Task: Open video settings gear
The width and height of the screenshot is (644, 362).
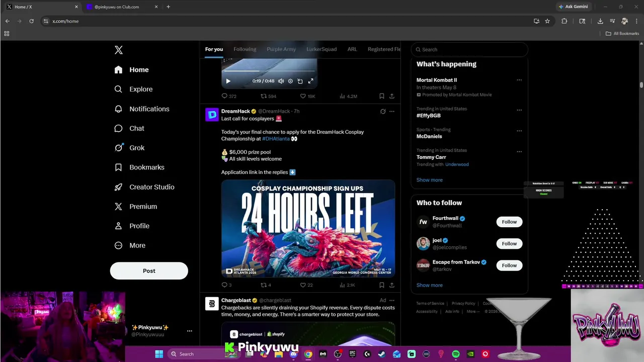Action: [290, 81]
